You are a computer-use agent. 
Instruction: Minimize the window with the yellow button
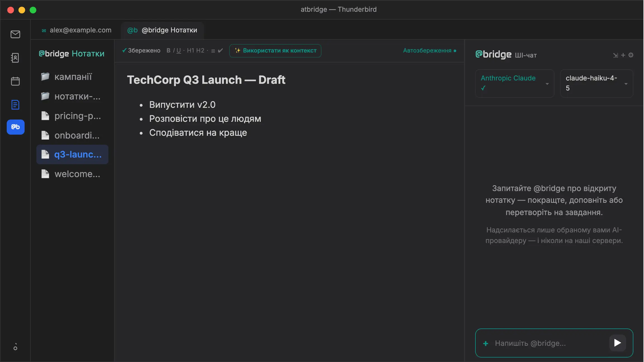(x=22, y=10)
